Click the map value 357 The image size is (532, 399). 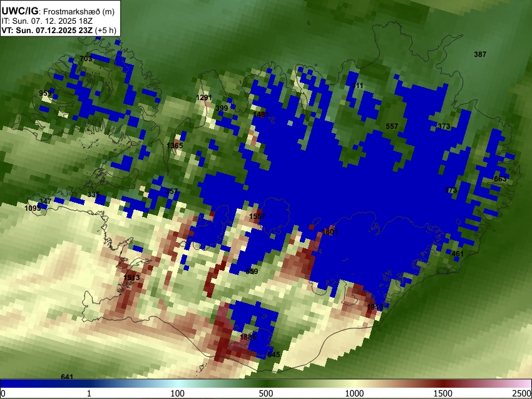tap(171, 191)
